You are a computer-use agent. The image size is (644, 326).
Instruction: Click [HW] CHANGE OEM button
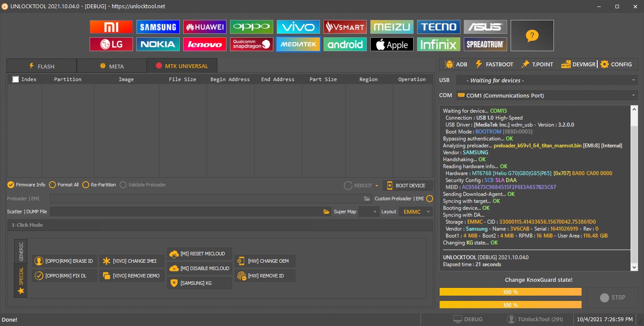[x=265, y=261]
